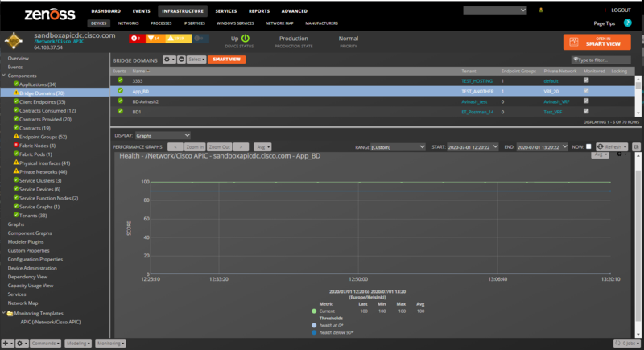Collapse the Components tree node

4,76
